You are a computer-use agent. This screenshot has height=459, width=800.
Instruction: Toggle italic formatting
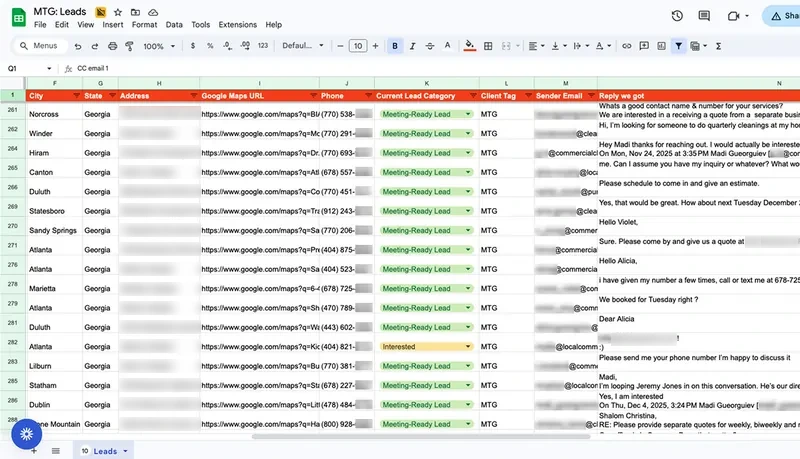pos(412,46)
